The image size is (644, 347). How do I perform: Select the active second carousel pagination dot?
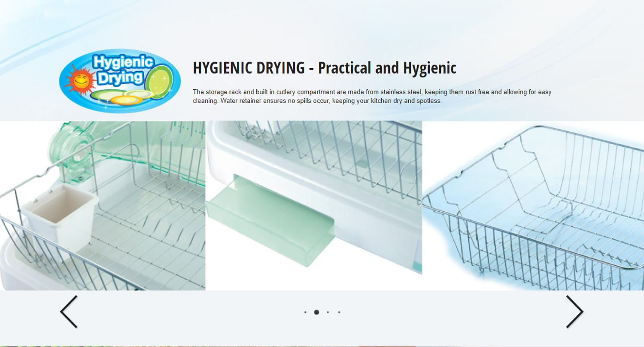(316, 312)
